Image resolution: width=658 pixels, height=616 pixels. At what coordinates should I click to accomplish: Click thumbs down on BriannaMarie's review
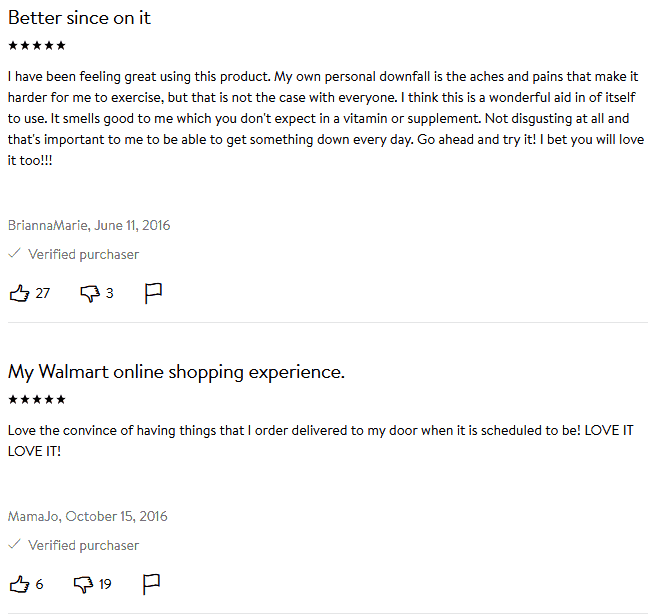(x=90, y=293)
